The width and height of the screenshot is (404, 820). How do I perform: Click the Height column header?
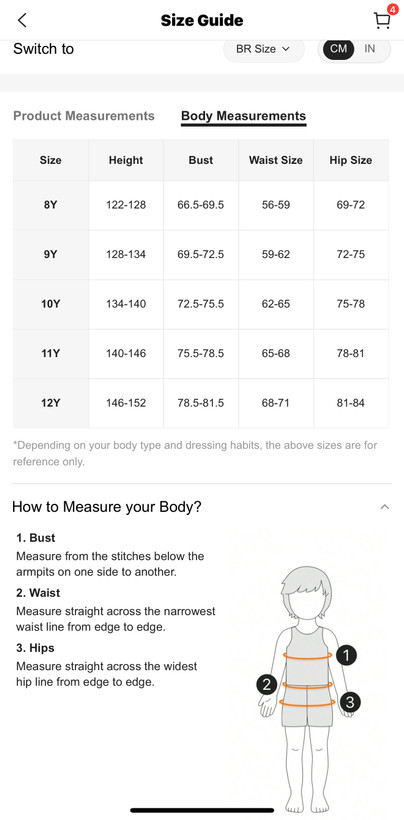pyautogui.click(x=126, y=161)
